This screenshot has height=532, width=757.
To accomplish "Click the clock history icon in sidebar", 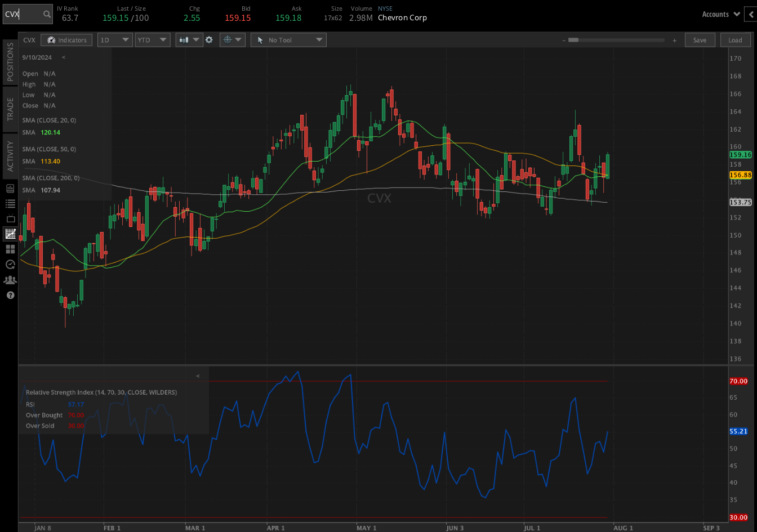I will pyautogui.click(x=10, y=264).
